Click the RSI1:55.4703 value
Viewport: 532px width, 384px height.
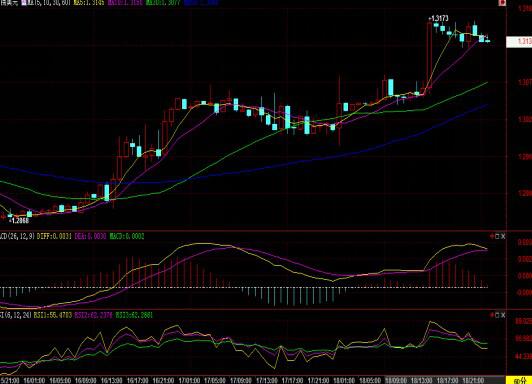[53, 315]
